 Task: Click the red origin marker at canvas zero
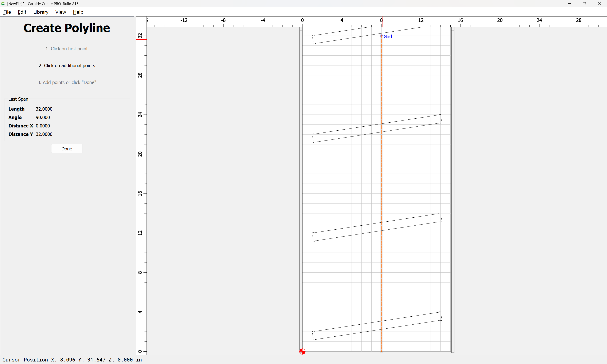pyautogui.click(x=302, y=352)
